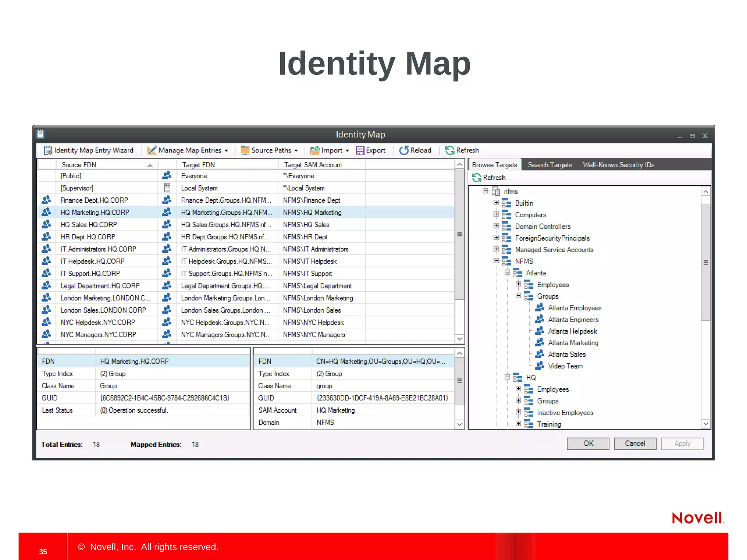Collapse the Atlanta Groups node
Image resolution: width=747 pixels, height=560 pixels.
pos(518,296)
